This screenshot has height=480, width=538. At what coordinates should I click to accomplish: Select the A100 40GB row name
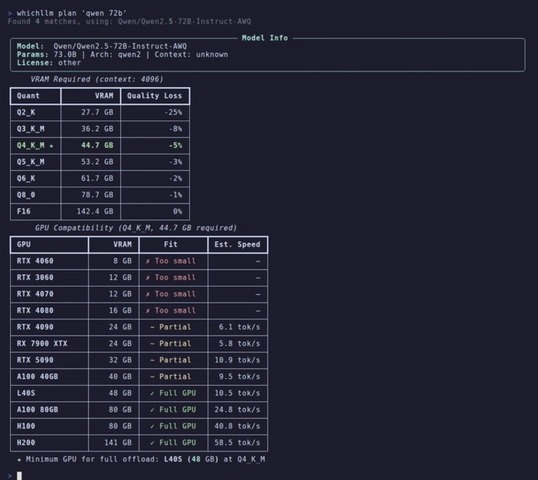(x=37, y=376)
